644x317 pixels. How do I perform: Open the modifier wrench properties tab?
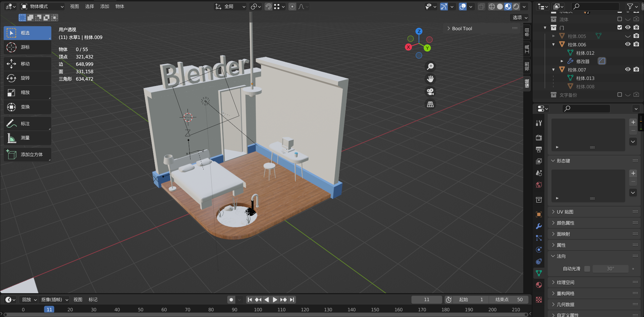539,226
